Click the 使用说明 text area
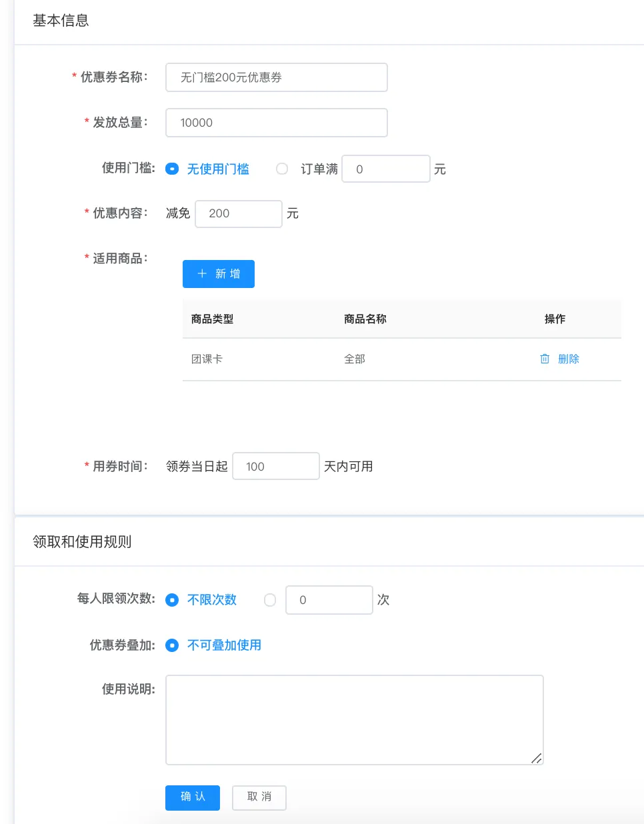The height and width of the screenshot is (824, 644). 354,719
